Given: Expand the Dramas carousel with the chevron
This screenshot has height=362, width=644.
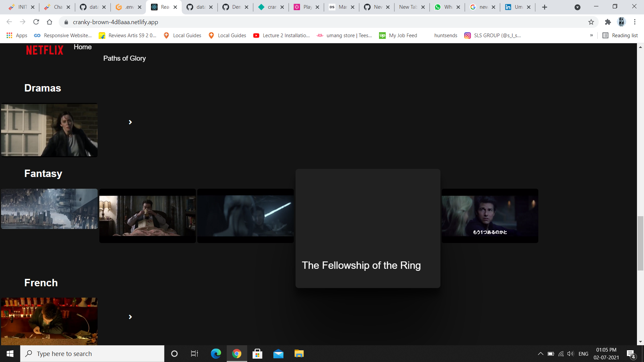Looking at the screenshot, I should [130, 122].
